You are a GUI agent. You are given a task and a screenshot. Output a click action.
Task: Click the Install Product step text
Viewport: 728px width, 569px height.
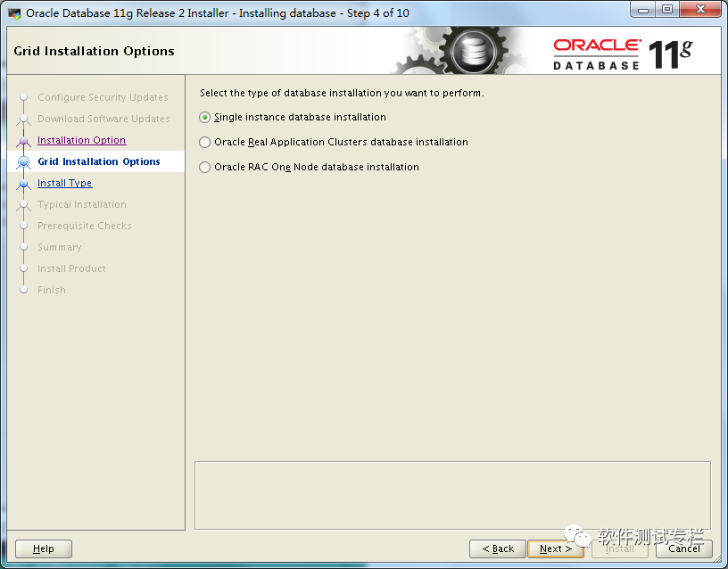72,268
